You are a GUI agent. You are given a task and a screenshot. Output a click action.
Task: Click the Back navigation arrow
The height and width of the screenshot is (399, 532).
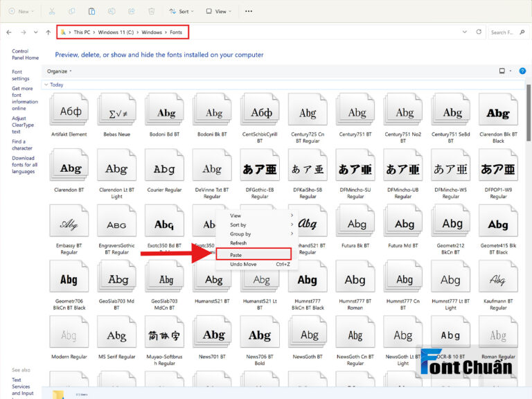tap(9, 33)
